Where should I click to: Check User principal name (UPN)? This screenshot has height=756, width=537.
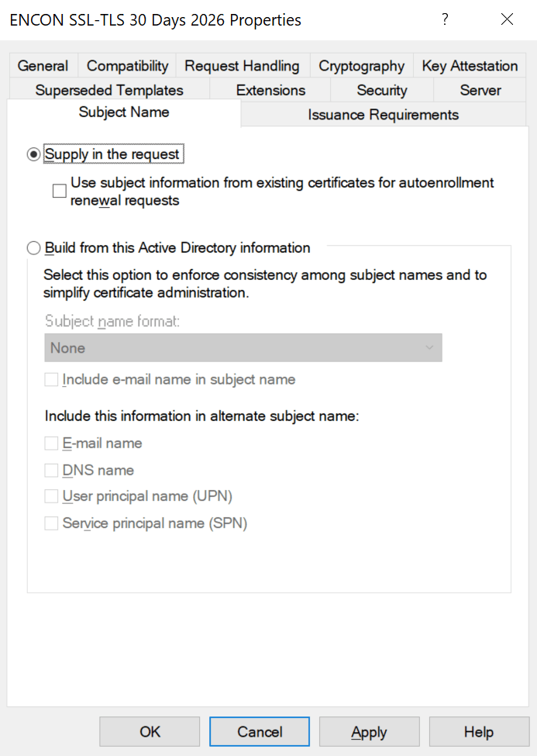51,496
